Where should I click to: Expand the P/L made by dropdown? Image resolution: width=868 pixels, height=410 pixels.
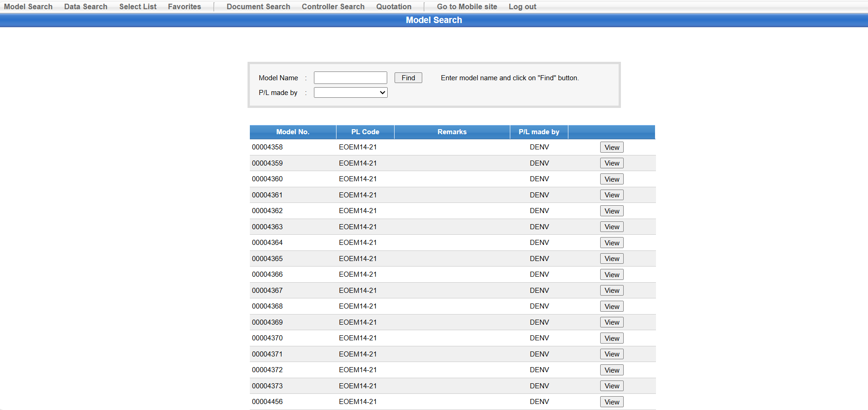coord(350,93)
